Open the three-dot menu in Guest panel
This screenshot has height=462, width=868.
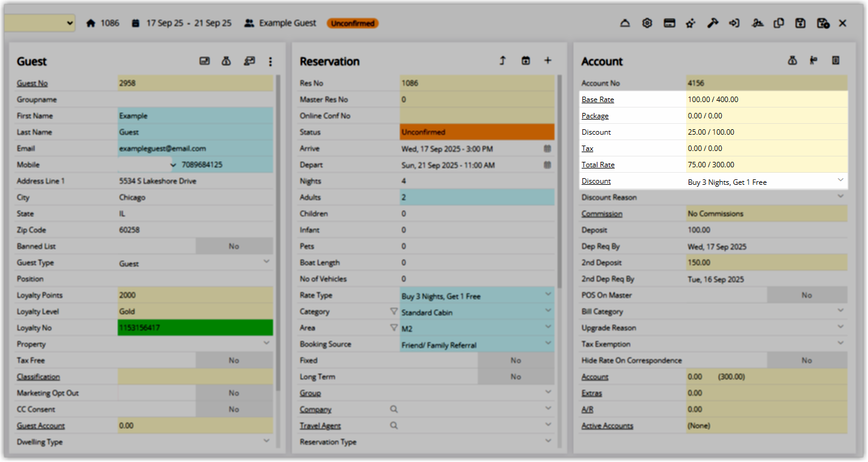point(271,62)
